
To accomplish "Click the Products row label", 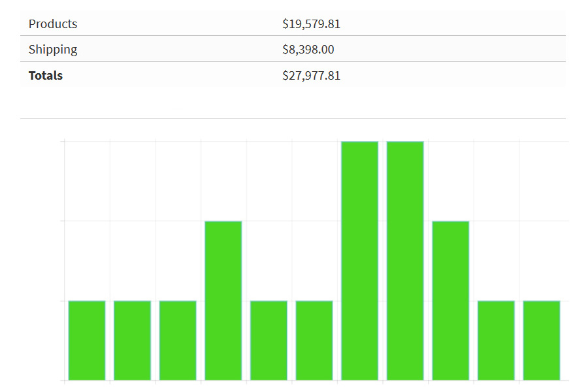I will point(53,24).
